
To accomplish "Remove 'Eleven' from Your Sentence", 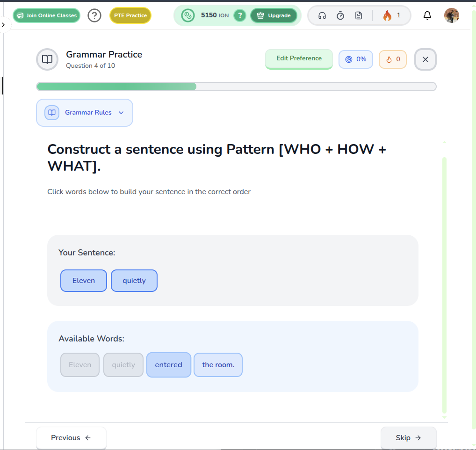I will click(84, 281).
